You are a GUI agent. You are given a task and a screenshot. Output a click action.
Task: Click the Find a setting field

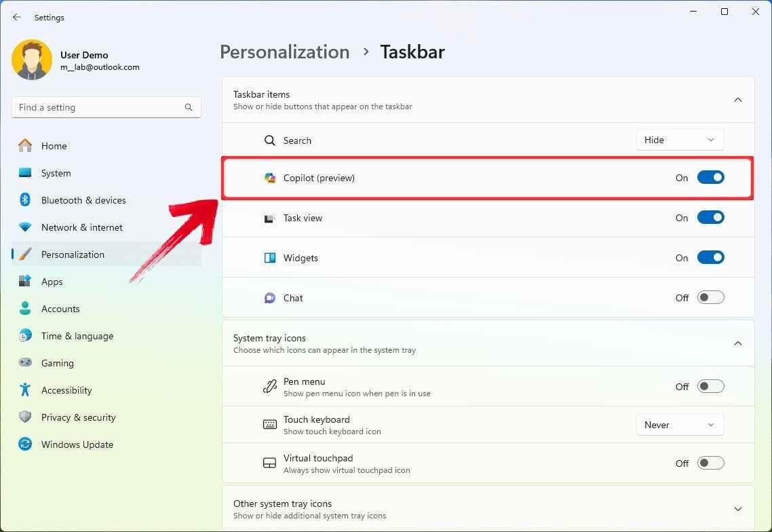coord(98,107)
